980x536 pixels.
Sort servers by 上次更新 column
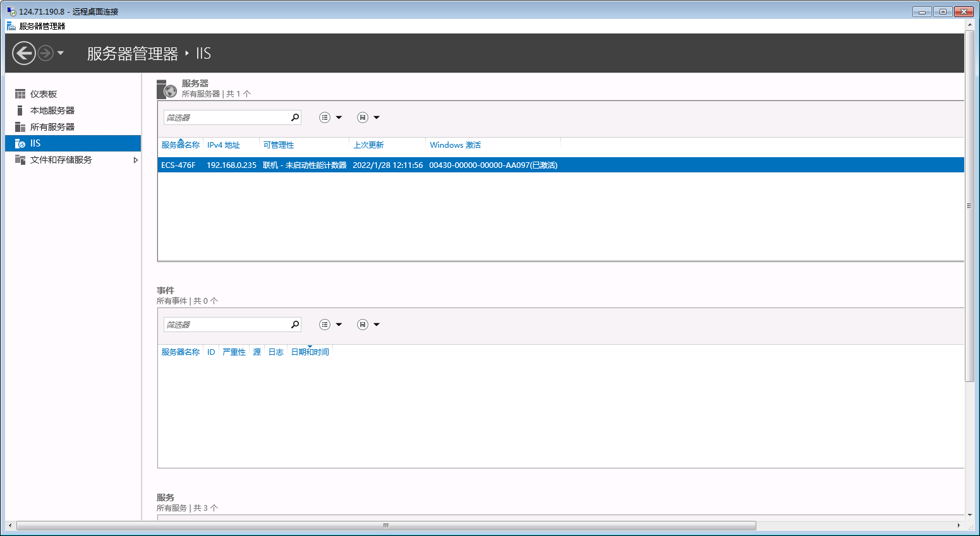[368, 145]
